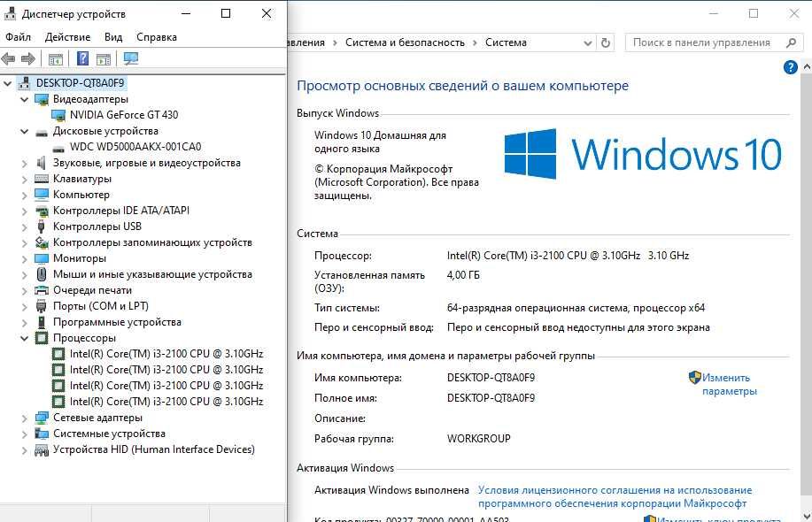Open the address bar history dropdown arrow
Screen dimensions: 812x522
click(x=588, y=43)
